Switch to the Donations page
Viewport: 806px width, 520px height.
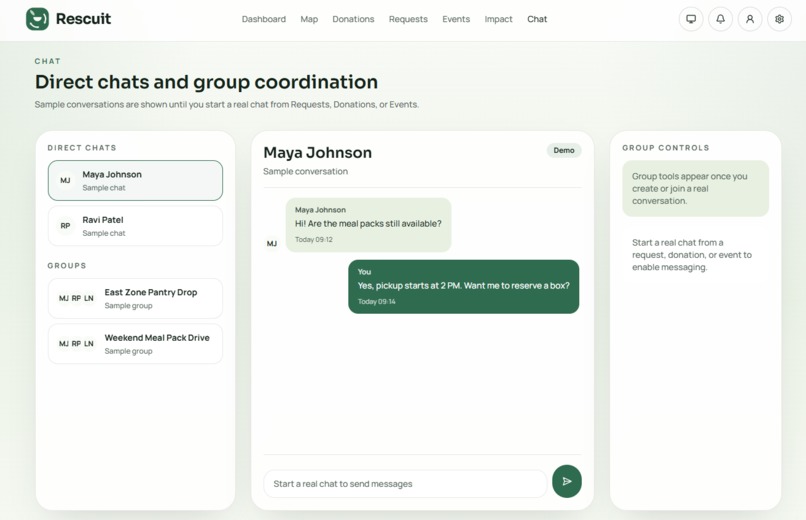point(353,19)
